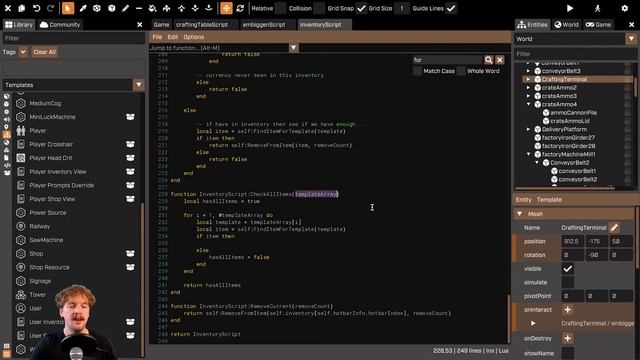Clear all tags with Clear All
640x360 pixels.
pyautogui.click(x=44, y=52)
